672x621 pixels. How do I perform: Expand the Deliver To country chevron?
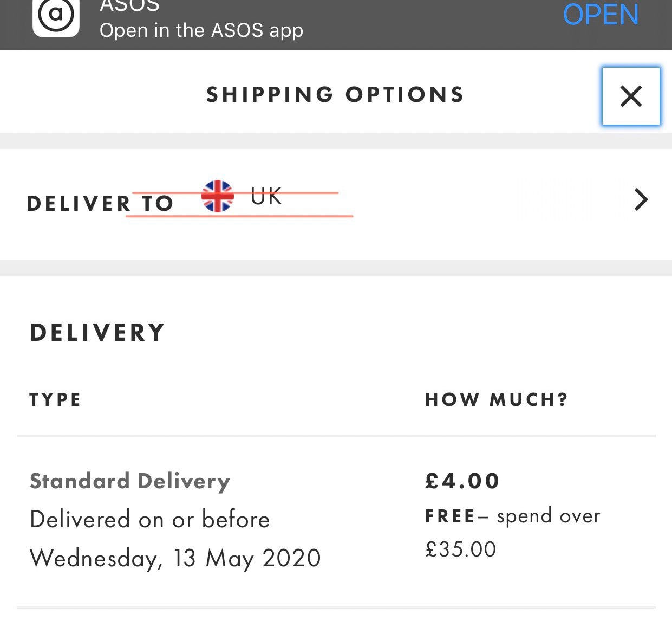point(641,199)
